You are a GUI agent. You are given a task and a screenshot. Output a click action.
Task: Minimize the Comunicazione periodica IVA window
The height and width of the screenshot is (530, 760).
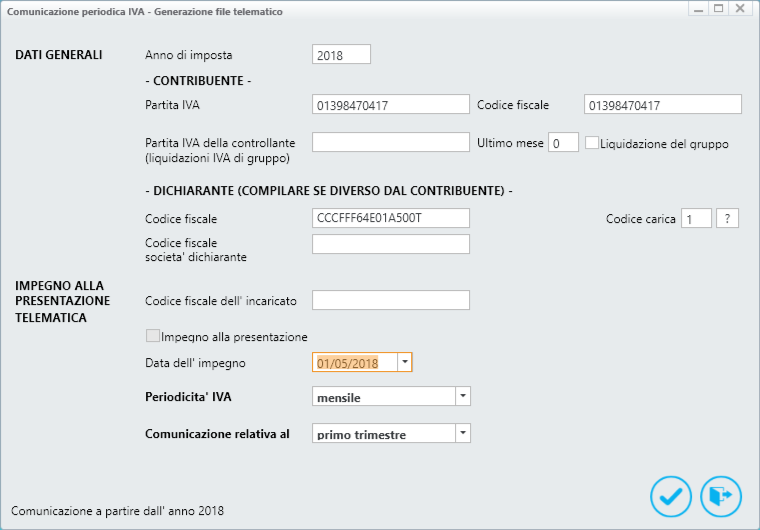click(698, 9)
